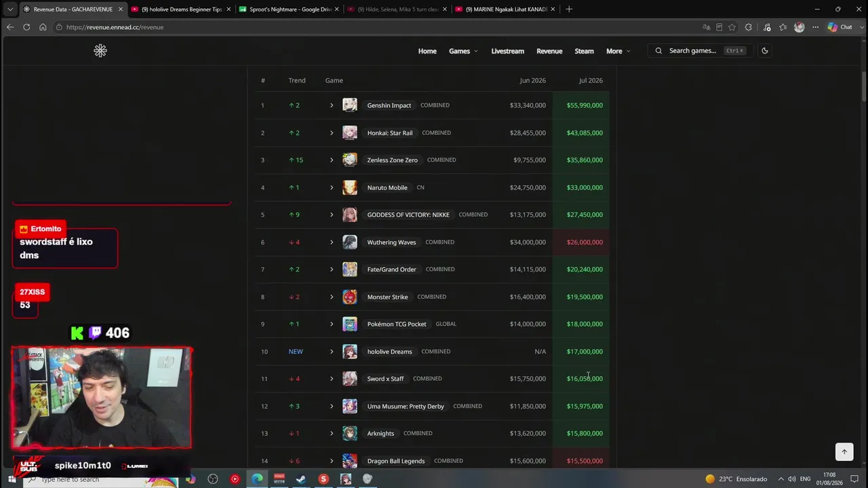
Task: Open the hololive Dreams game link
Action: [x=389, y=352]
